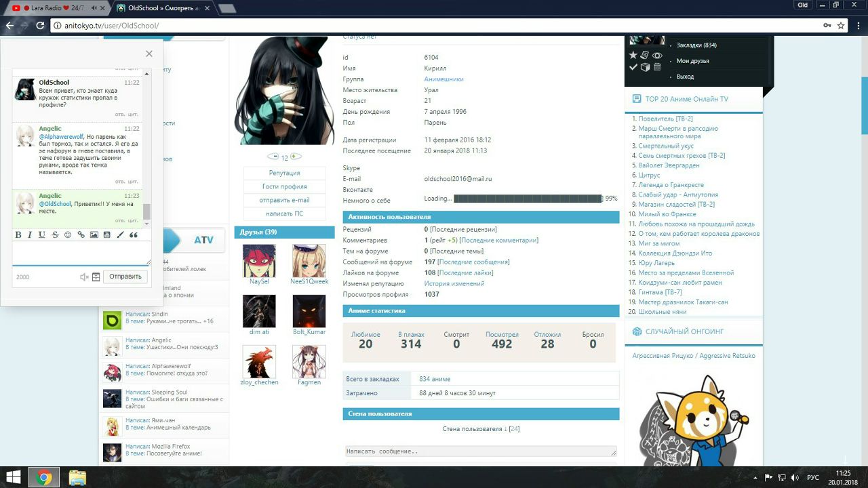
Task: Click the box icon in user panel
Action: [x=645, y=67]
